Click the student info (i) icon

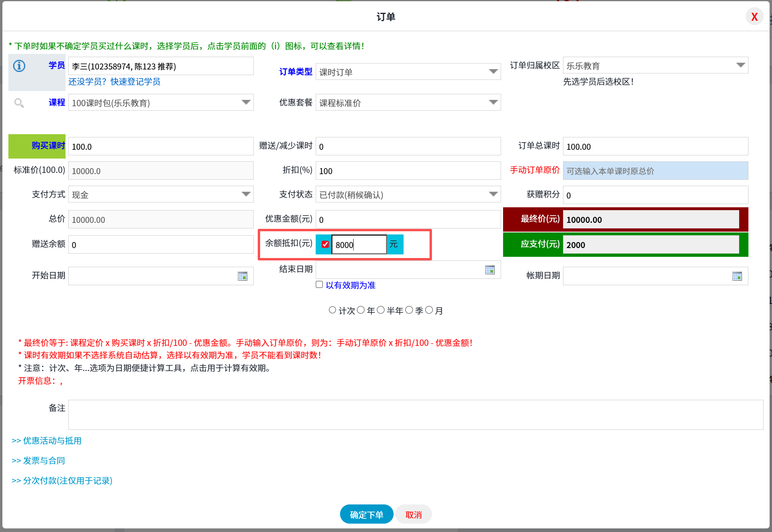pyautogui.click(x=19, y=66)
